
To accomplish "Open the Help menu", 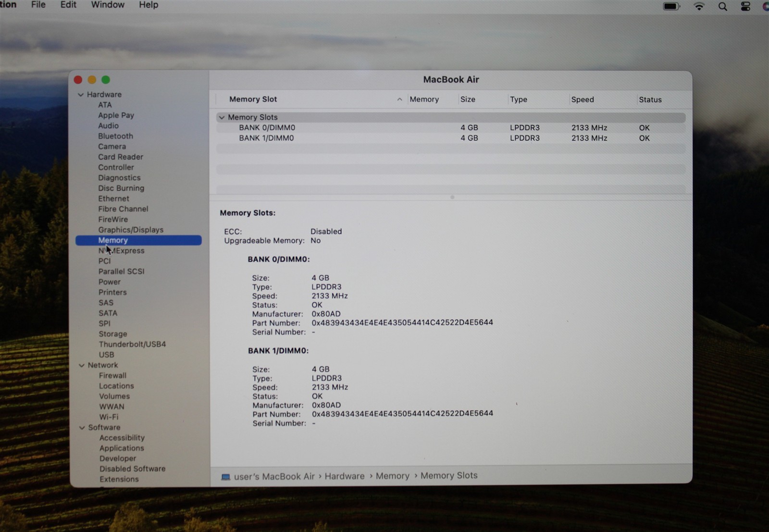I will click(x=149, y=5).
